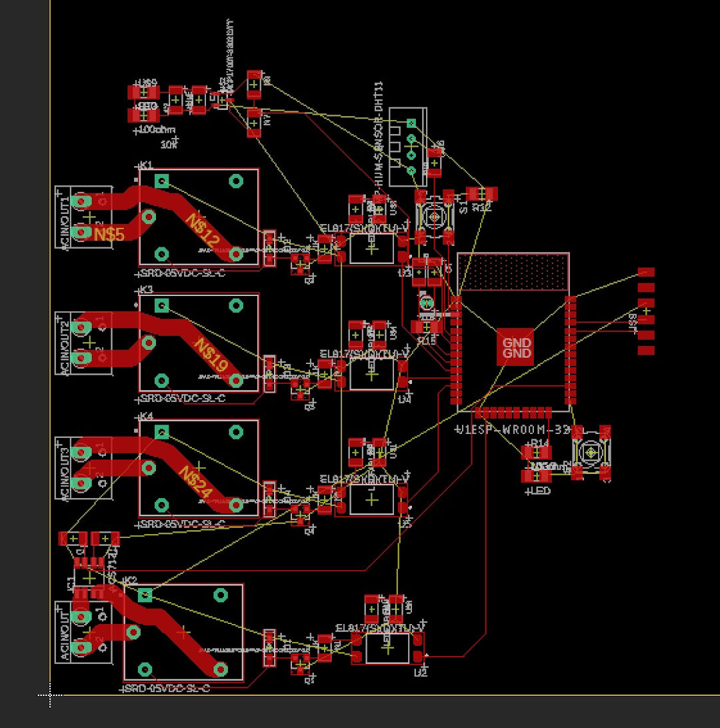Image resolution: width=720 pixels, height=728 pixels.
Task: Select the ACINOUT2 screw terminal connector
Action: [83, 343]
